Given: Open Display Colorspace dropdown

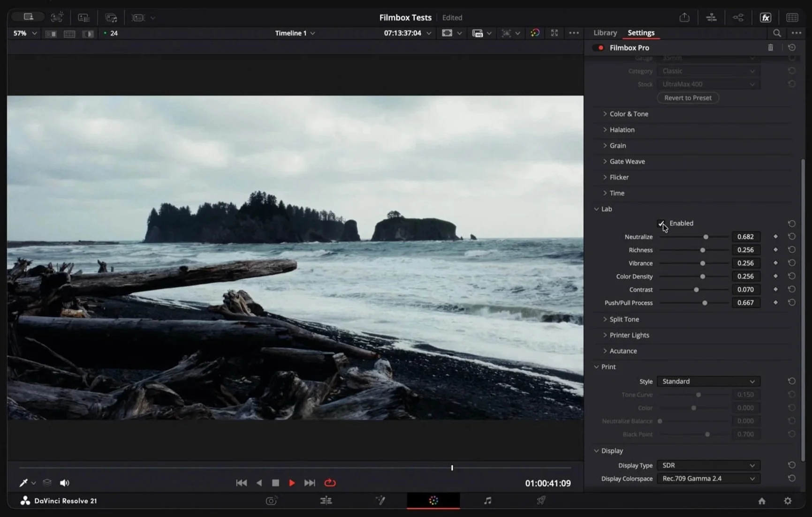Looking at the screenshot, I should click(x=708, y=478).
